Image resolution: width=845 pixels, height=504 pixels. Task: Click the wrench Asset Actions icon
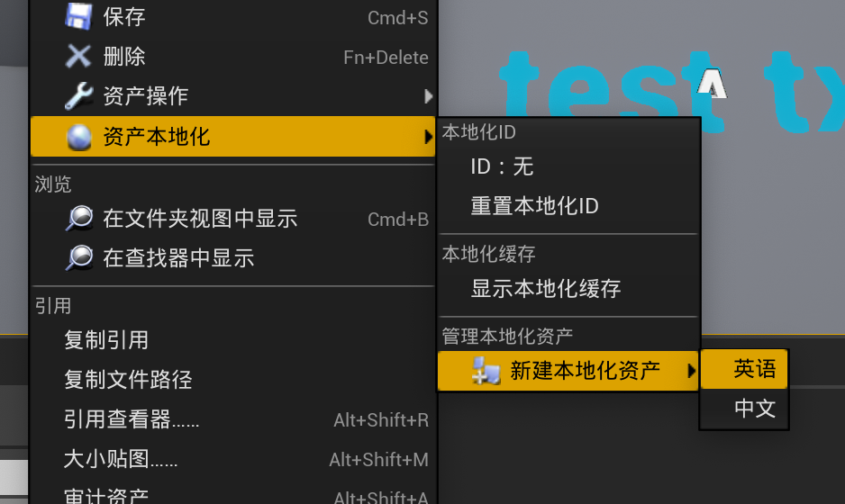(79, 95)
